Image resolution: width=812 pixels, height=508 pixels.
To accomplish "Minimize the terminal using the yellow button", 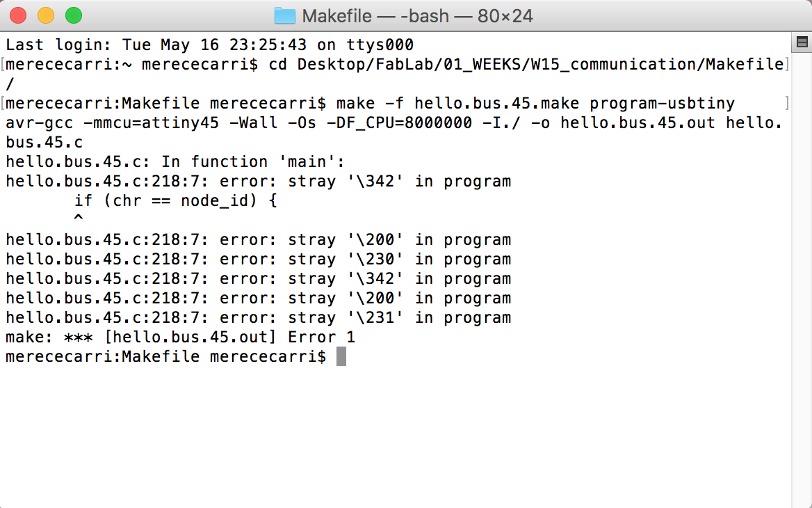I will (x=46, y=15).
